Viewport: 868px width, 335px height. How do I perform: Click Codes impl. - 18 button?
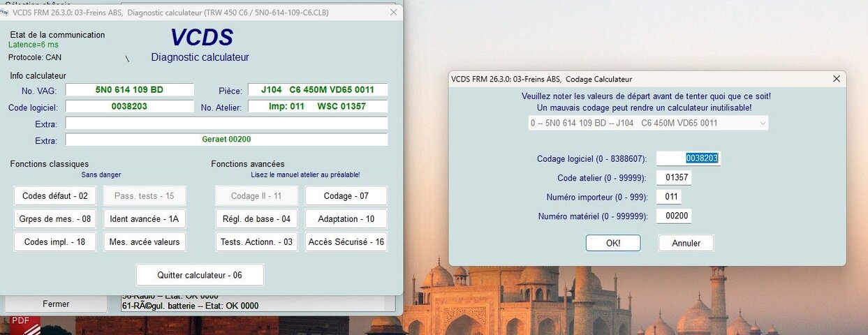coord(55,241)
